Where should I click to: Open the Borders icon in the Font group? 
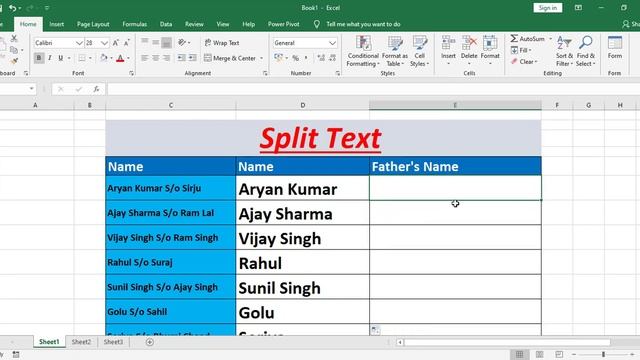click(x=82, y=58)
